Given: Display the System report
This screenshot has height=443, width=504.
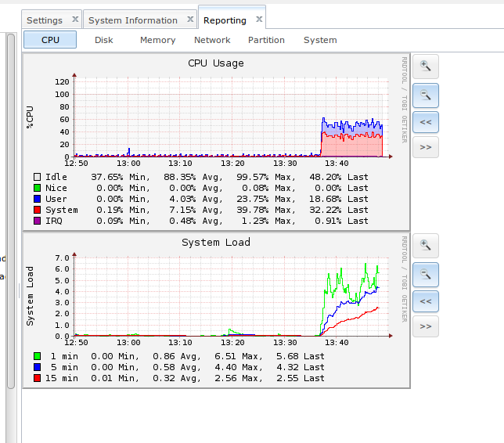Looking at the screenshot, I should [320, 40].
